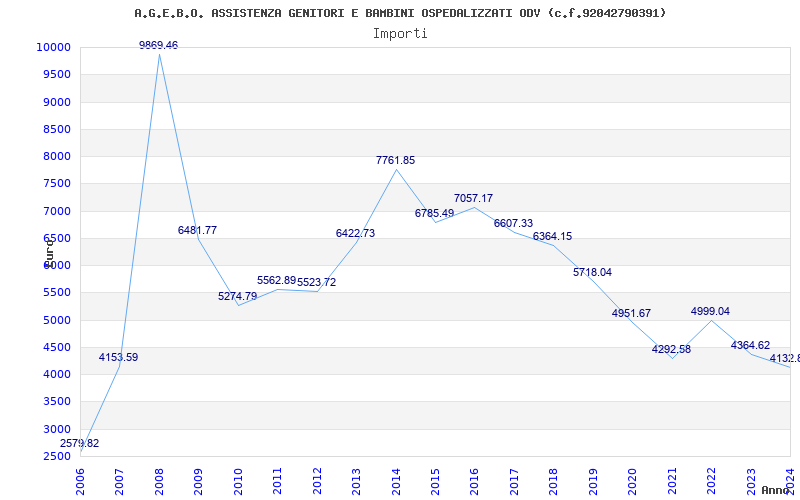Click y-axis tick label 5500
This screenshot has width=800, height=500.
pyautogui.click(x=57, y=292)
